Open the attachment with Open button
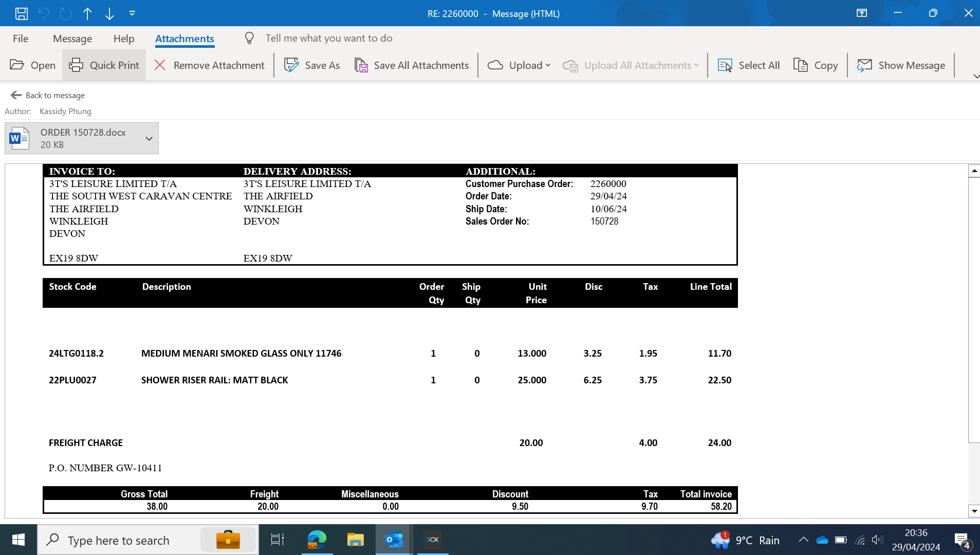This screenshot has width=980, height=555. click(x=33, y=65)
